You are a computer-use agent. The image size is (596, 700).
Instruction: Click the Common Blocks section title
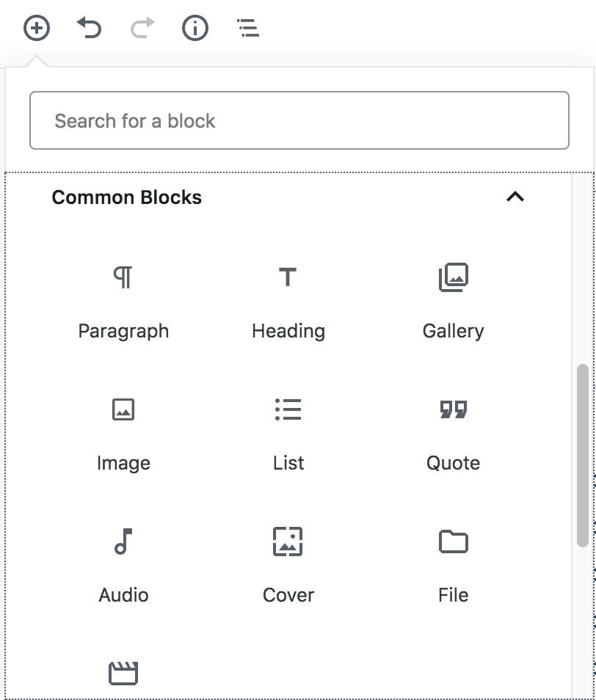click(x=127, y=197)
